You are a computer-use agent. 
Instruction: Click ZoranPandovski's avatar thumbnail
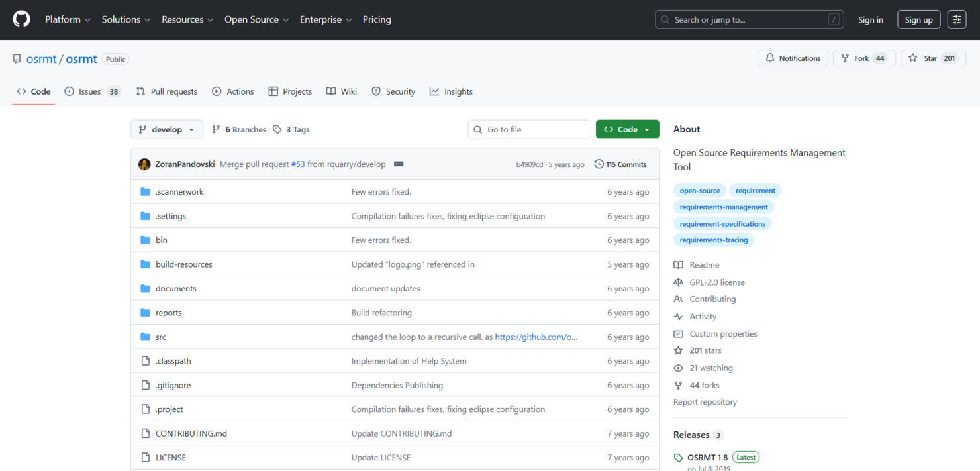point(144,164)
